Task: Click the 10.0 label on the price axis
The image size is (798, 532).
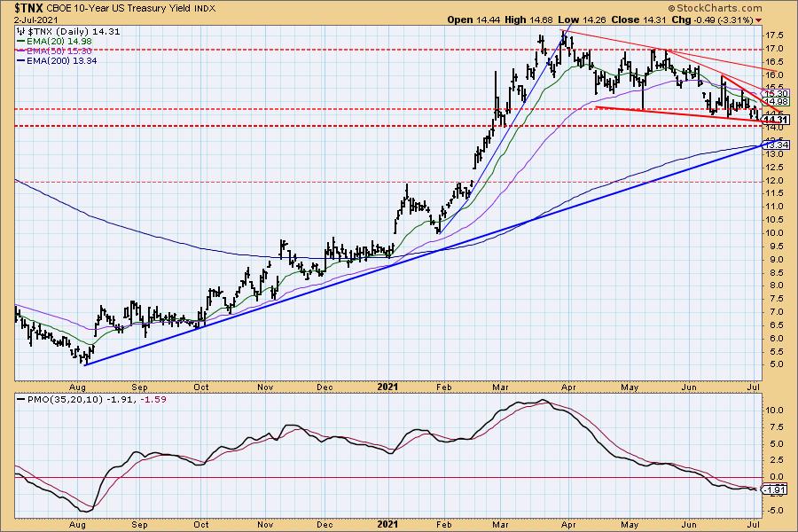Action: click(774, 232)
